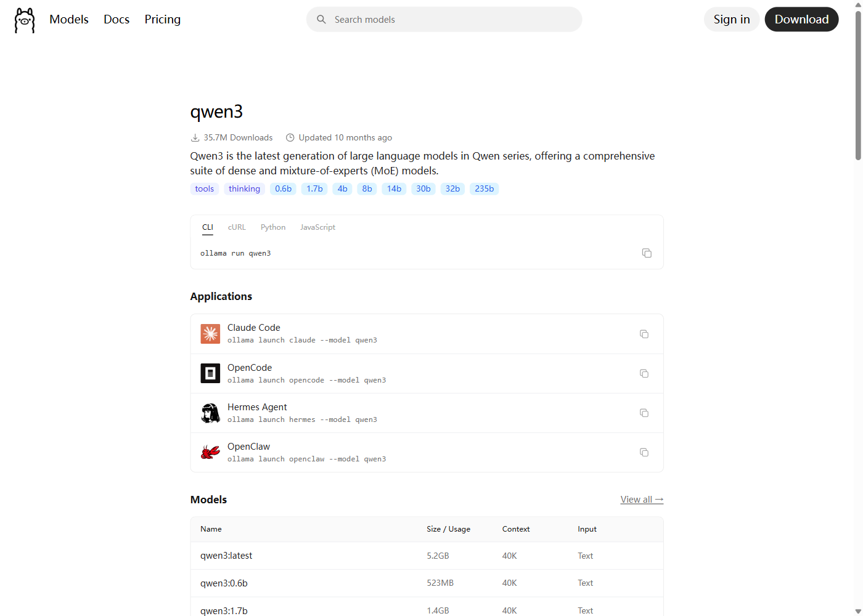This screenshot has height=616, width=863.
Task: Click the 'ollama launch claude --model qwen3' text
Action: (302, 340)
